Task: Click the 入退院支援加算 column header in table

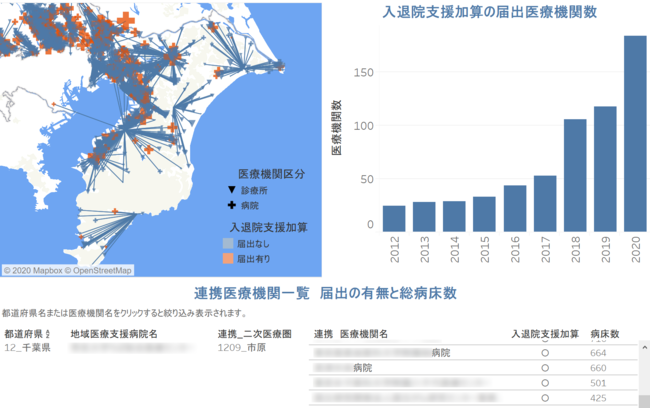Action: [x=545, y=333]
